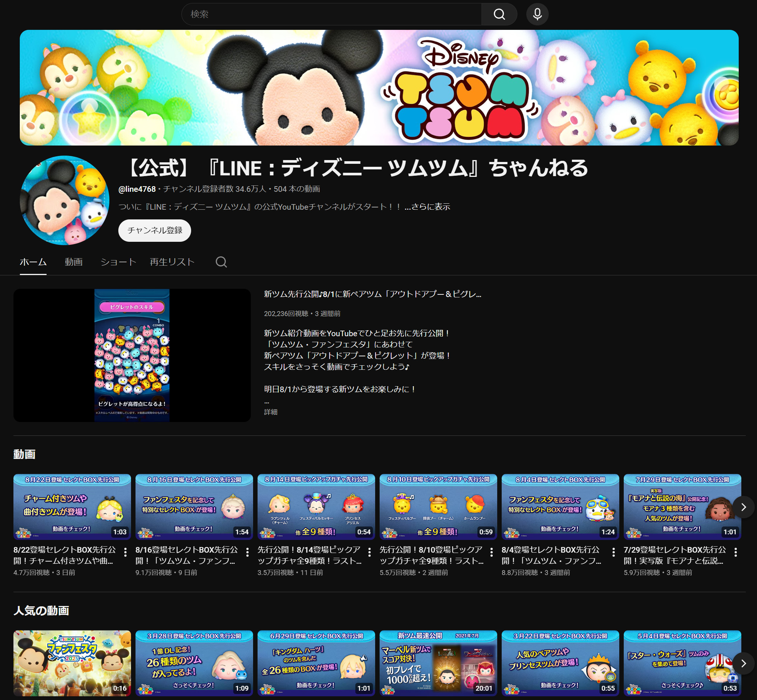Click 3.5万回視聴・11 日前 stats text
Viewport: 757px width, 700px height.
tap(290, 572)
